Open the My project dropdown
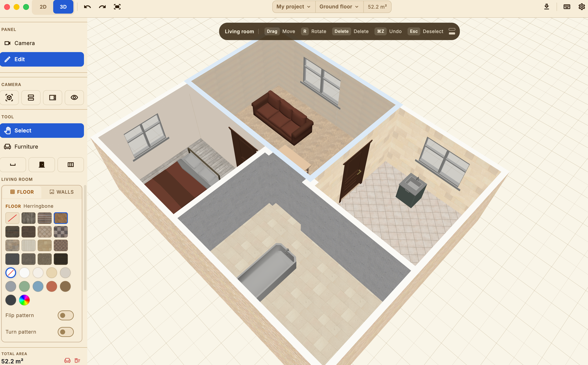 294,7
